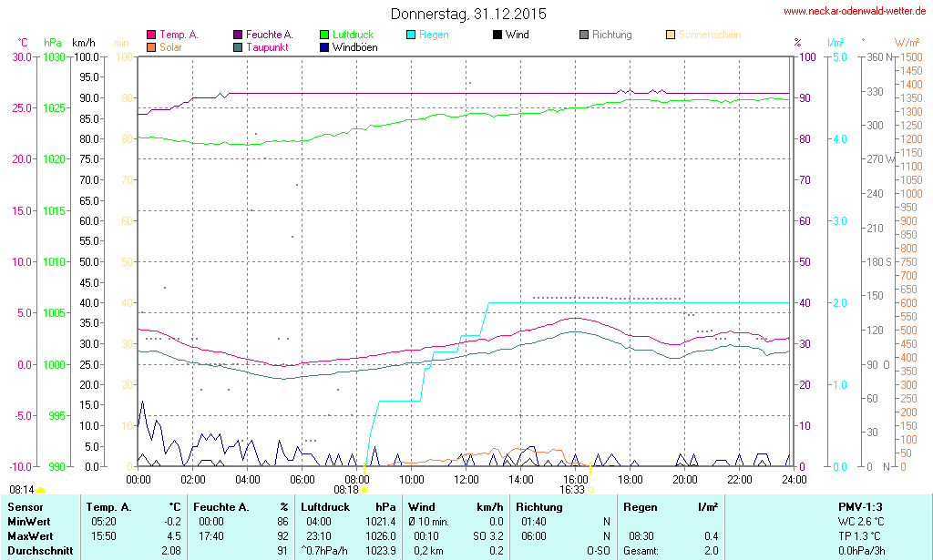Select the green Luftdruck legend square
Screen dimensions: 933x560
324,36
